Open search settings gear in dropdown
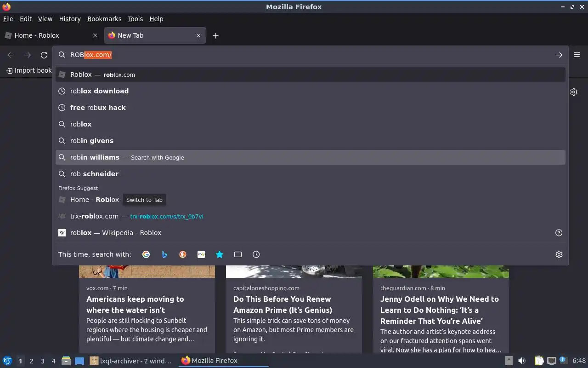 point(559,254)
